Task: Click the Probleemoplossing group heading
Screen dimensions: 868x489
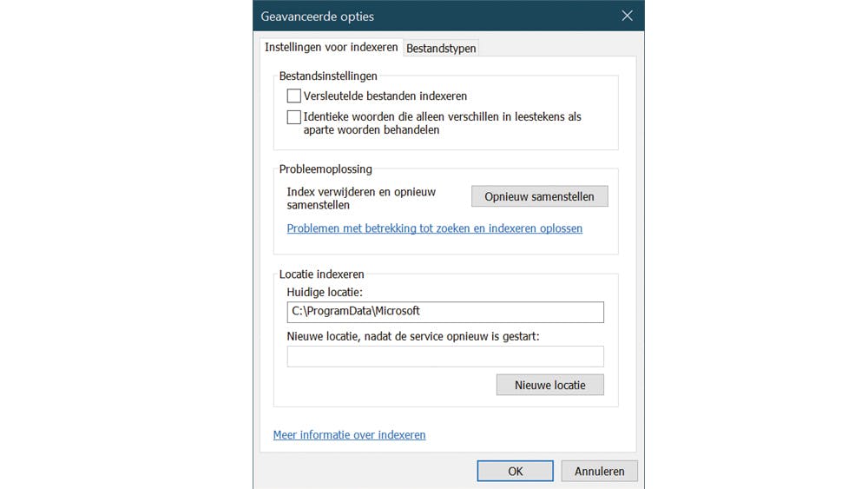Action: [x=325, y=169]
